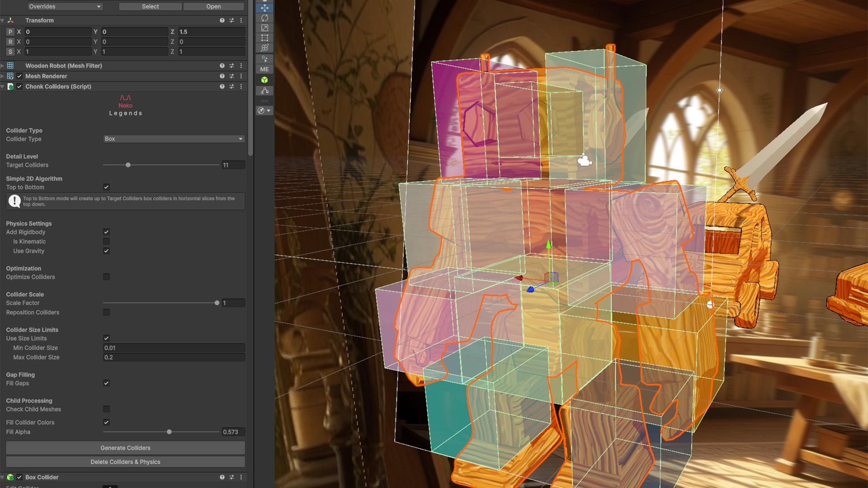Select the Move tool in scene toolbar
The image size is (868, 488).
click(x=264, y=8)
